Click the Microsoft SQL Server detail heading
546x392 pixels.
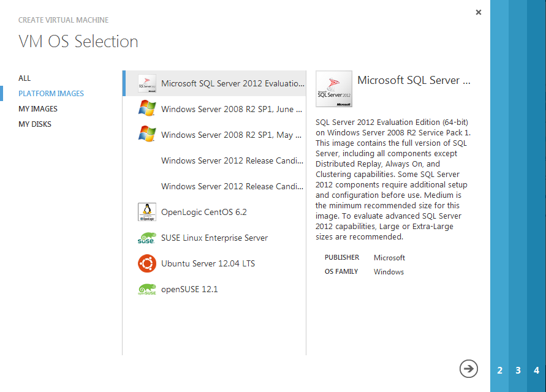point(414,80)
